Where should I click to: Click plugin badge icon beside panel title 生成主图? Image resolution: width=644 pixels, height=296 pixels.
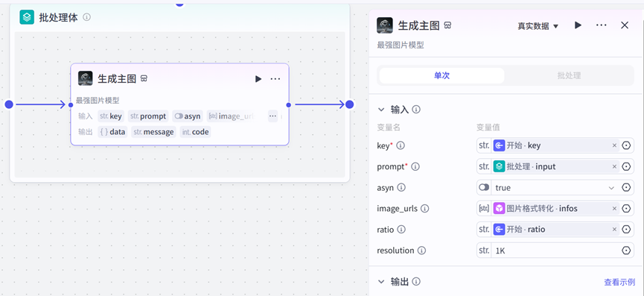[447, 25]
